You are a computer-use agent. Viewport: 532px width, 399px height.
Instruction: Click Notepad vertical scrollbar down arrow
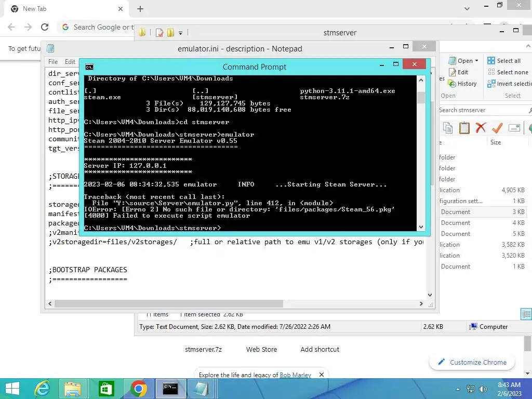pos(430,295)
